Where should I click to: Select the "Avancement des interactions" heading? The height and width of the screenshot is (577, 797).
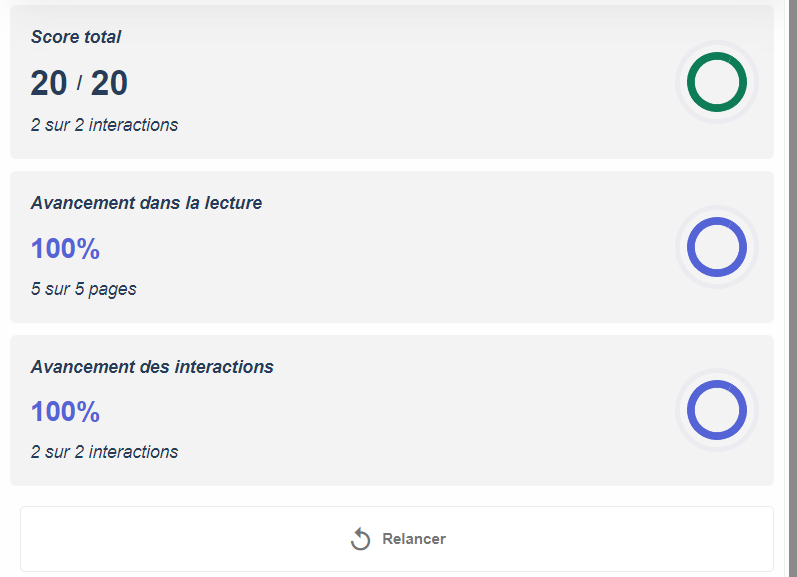click(x=152, y=367)
